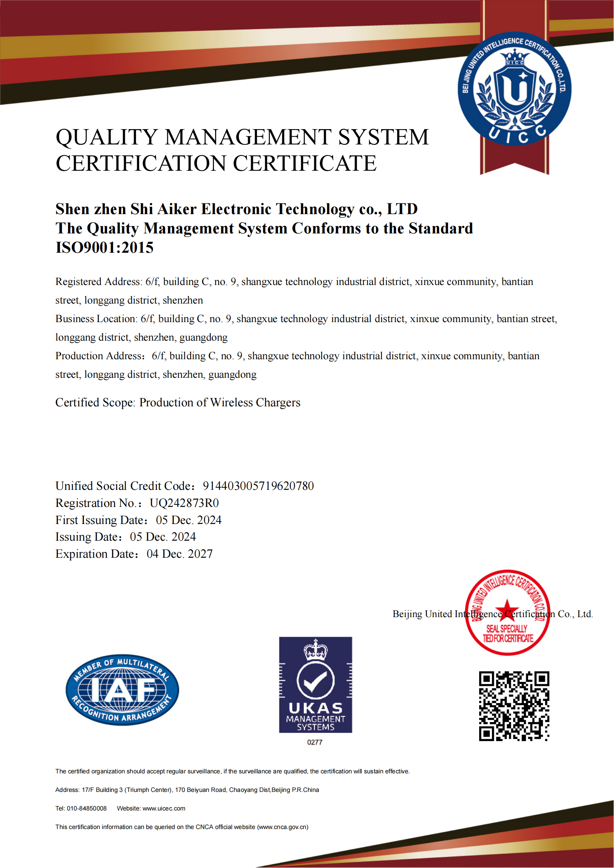The height and width of the screenshot is (868, 614).
Task: Open the www.uicec.com website link
Action: click(164, 808)
